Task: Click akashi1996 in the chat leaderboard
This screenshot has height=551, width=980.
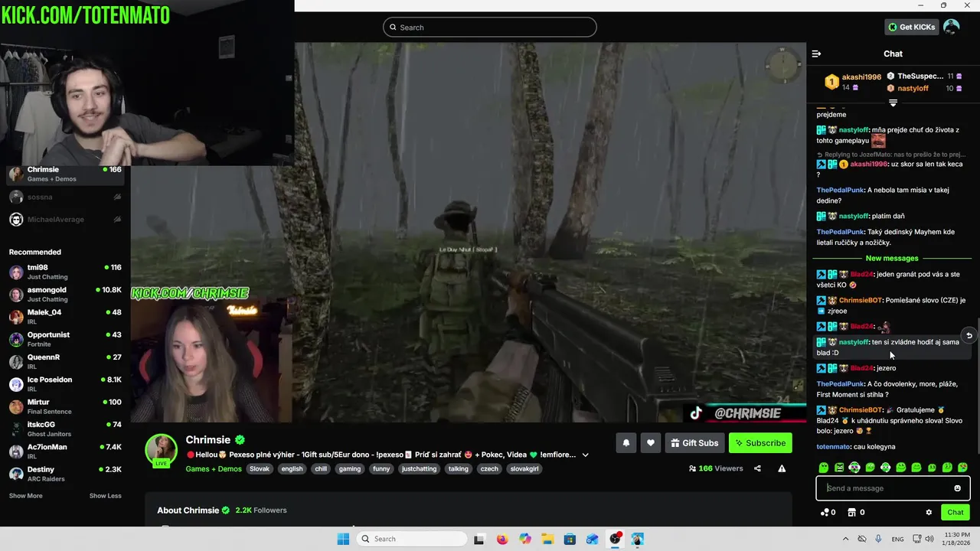Action: click(x=861, y=77)
